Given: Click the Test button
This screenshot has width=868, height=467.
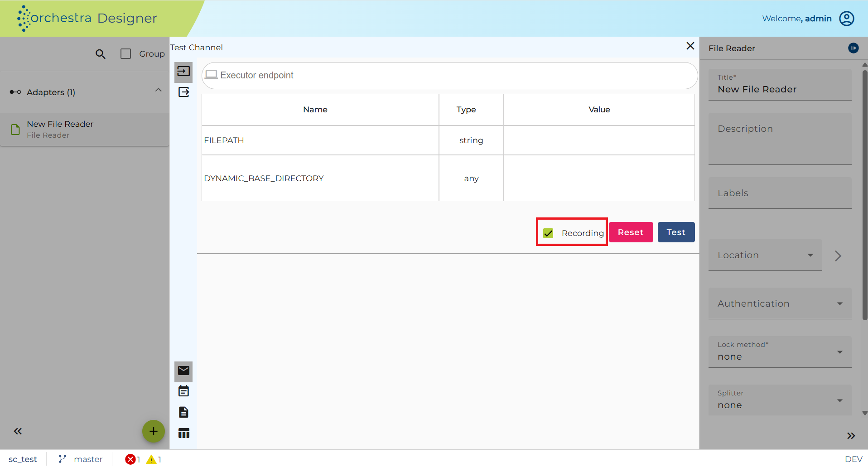Looking at the screenshot, I should tap(676, 232).
